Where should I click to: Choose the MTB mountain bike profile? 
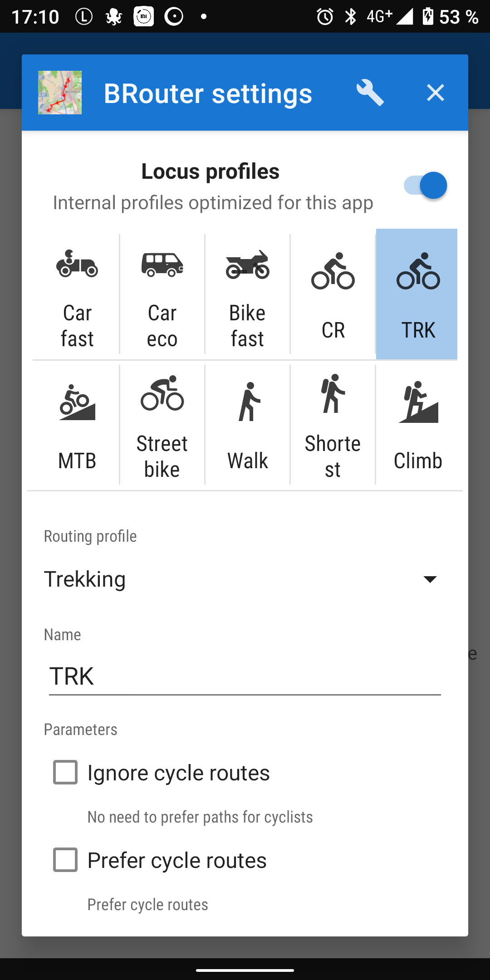(77, 403)
